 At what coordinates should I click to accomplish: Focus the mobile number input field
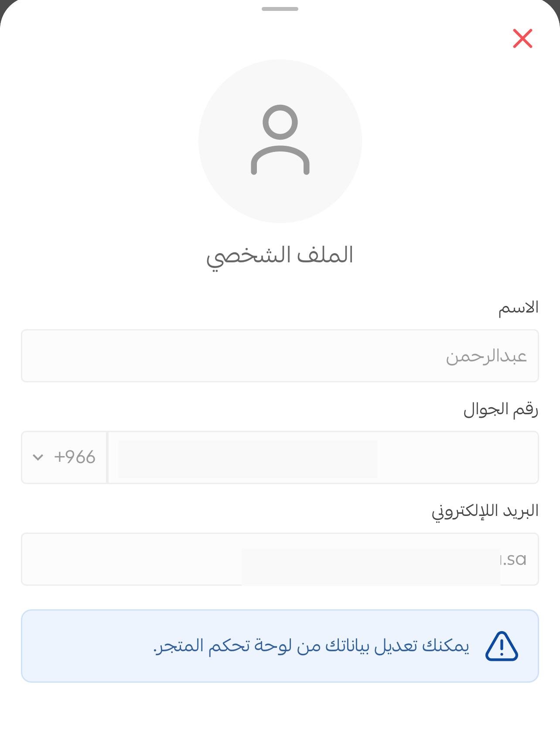click(x=323, y=457)
